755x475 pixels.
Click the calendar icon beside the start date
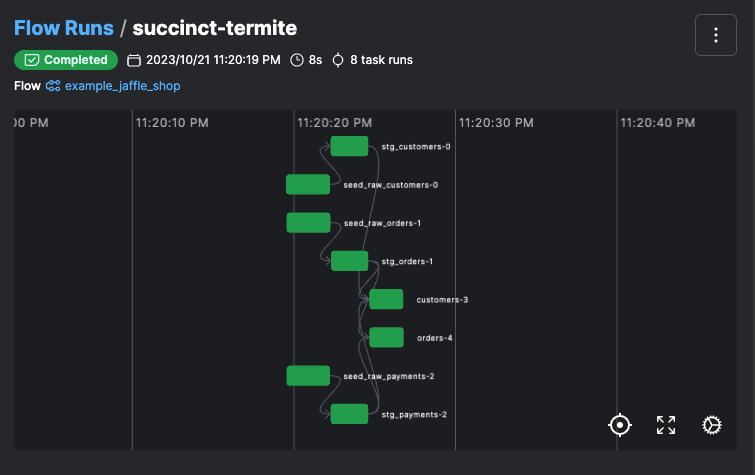click(135, 60)
